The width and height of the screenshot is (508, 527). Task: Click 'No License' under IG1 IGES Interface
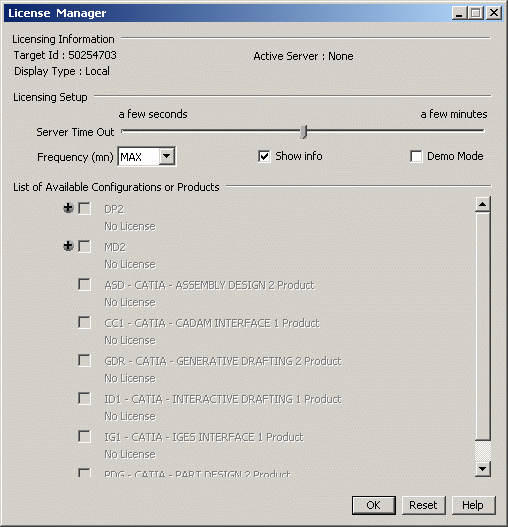[x=130, y=454]
